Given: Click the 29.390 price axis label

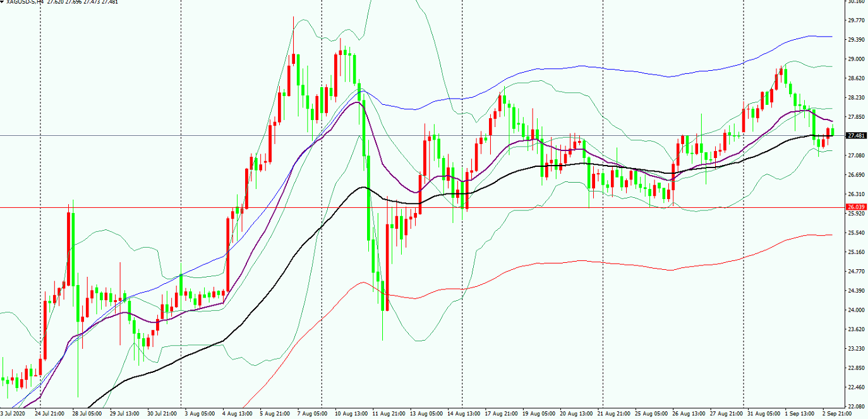Looking at the screenshot, I should pos(856,40).
